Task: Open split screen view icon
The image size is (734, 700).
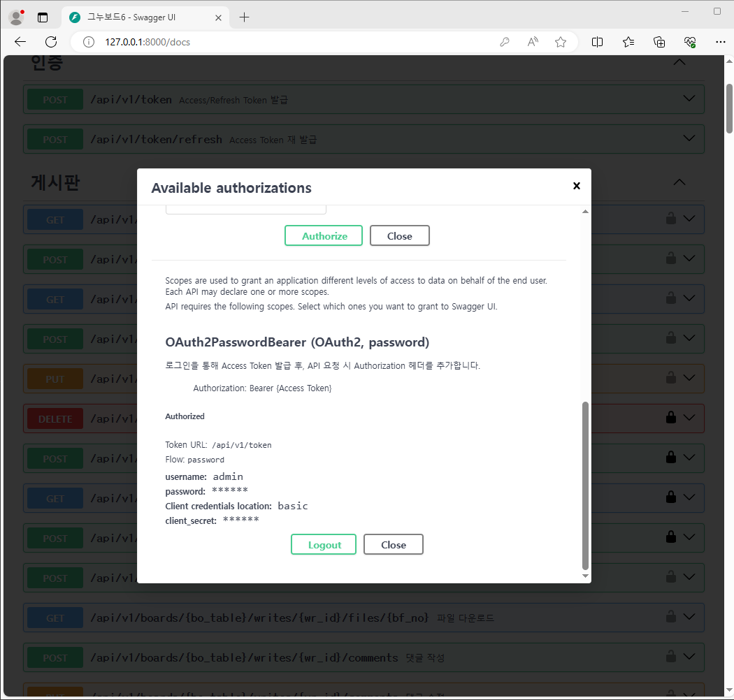Action: (x=597, y=42)
